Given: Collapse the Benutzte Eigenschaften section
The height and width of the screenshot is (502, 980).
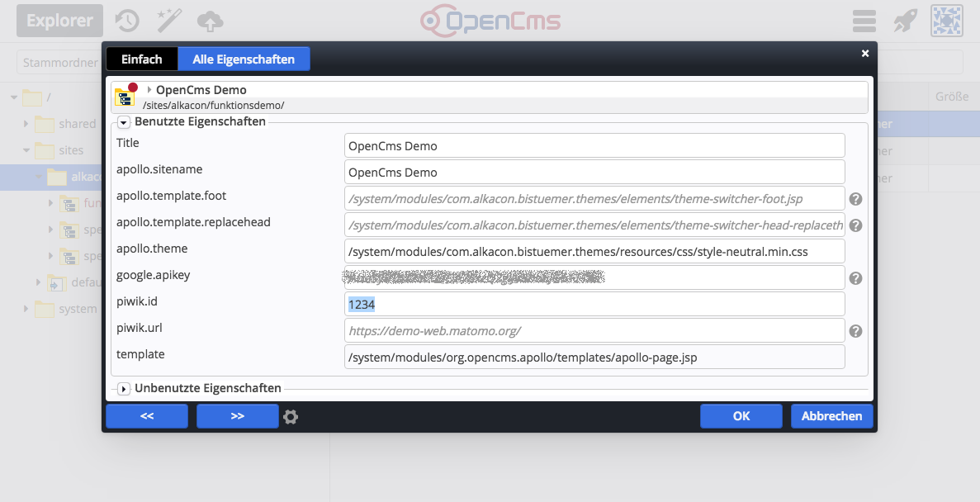Looking at the screenshot, I should 124,122.
